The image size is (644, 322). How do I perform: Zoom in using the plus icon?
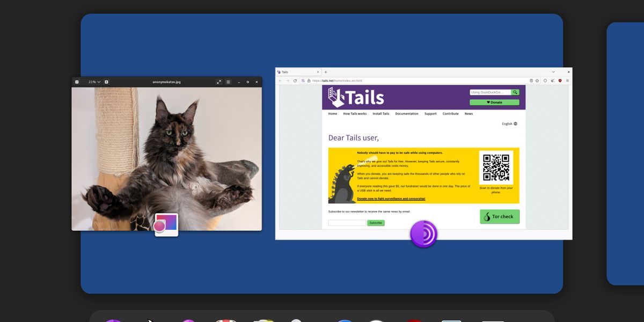coord(106,82)
